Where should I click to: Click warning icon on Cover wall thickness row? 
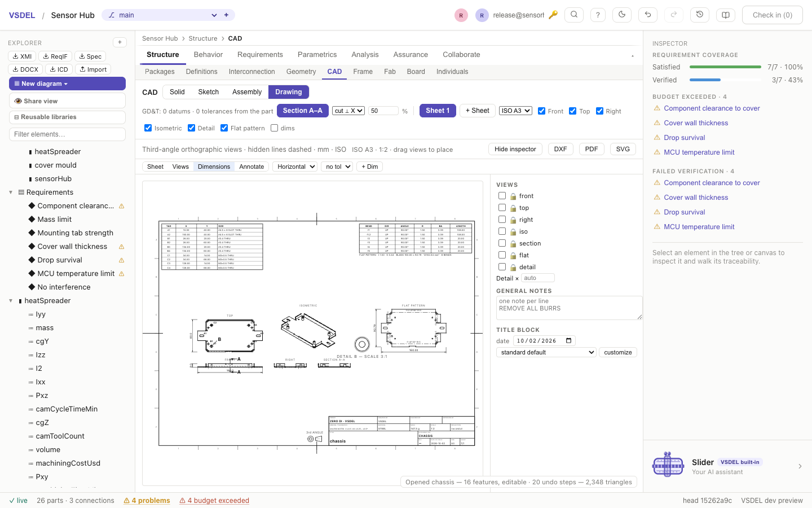(x=121, y=247)
